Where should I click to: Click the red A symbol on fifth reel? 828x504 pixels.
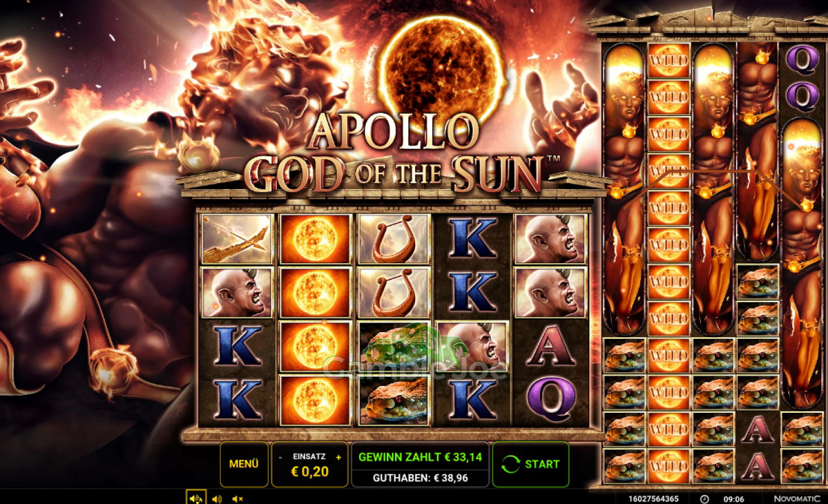click(x=550, y=346)
